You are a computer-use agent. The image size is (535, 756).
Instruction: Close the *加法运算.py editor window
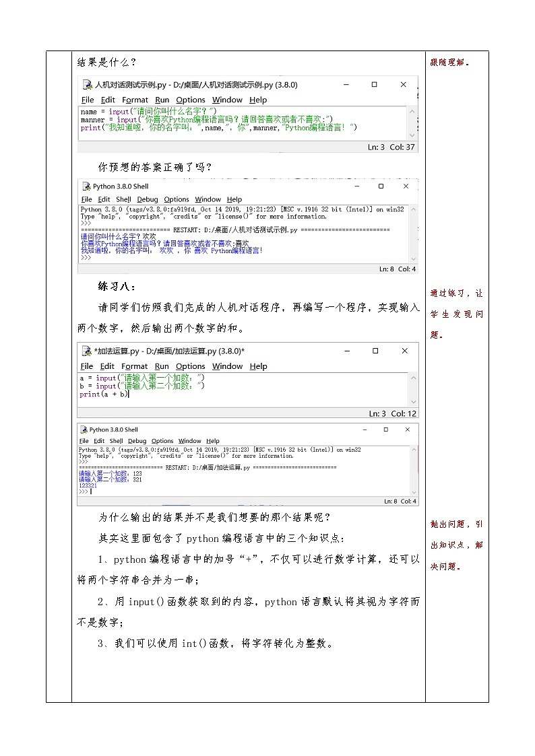pyautogui.click(x=405, y=351)
